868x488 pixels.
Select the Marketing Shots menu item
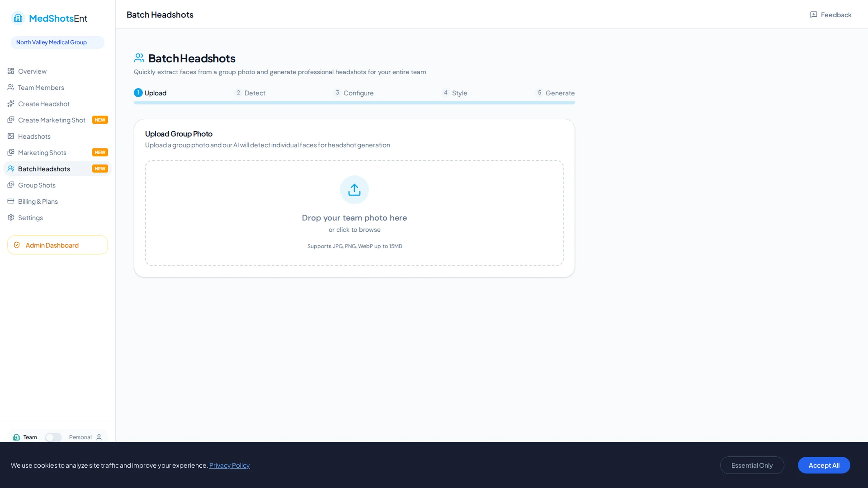tap(42, 152)
